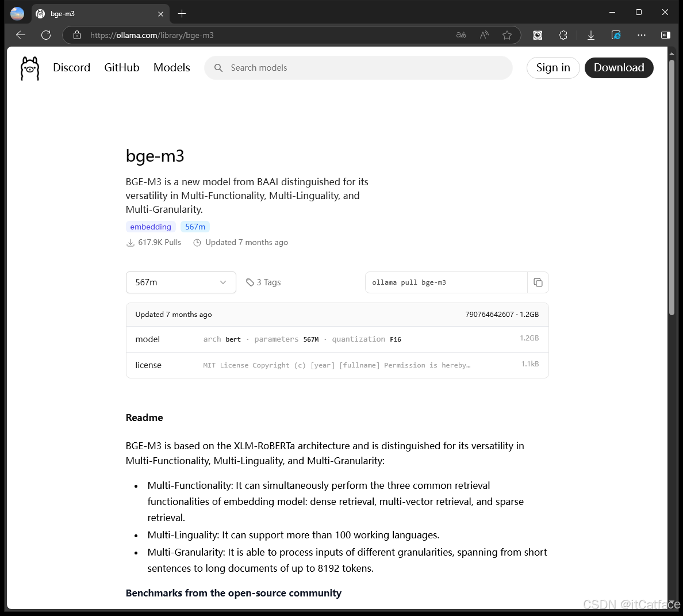
Task: Open the 3 Tags link
Action: click(x=263, y=283)
